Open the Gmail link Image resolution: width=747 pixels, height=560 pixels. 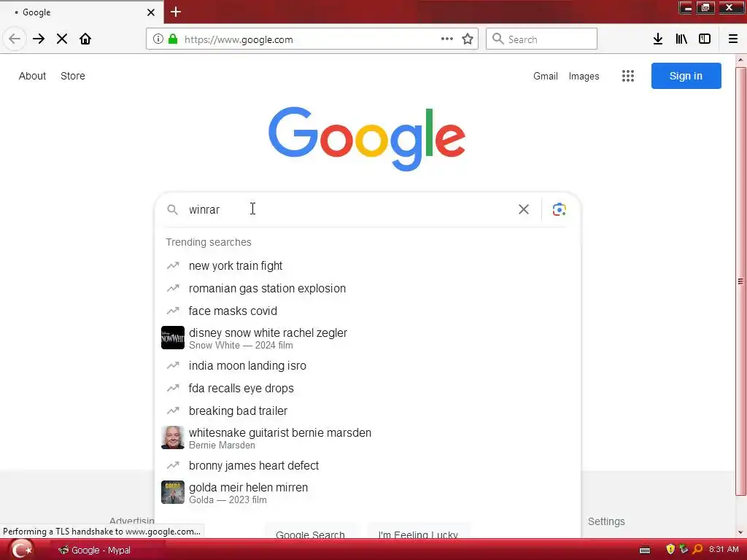(x=546, y=76)
